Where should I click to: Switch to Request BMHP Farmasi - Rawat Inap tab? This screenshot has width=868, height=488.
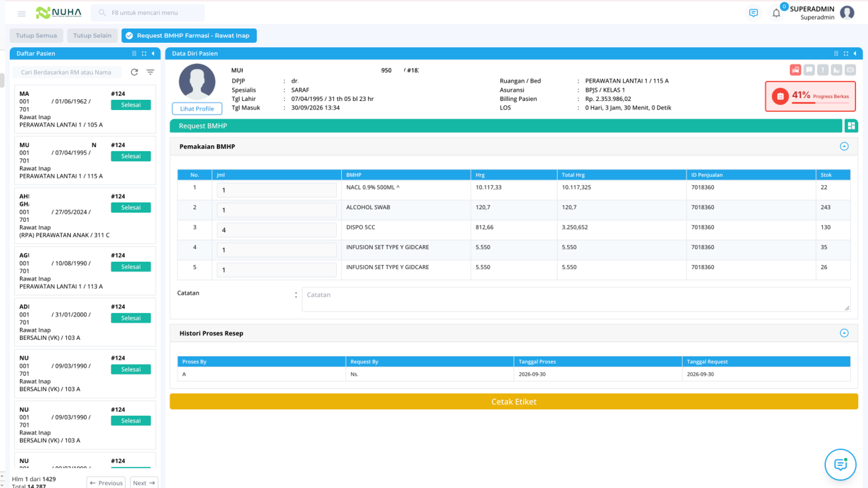coord(189,36)
